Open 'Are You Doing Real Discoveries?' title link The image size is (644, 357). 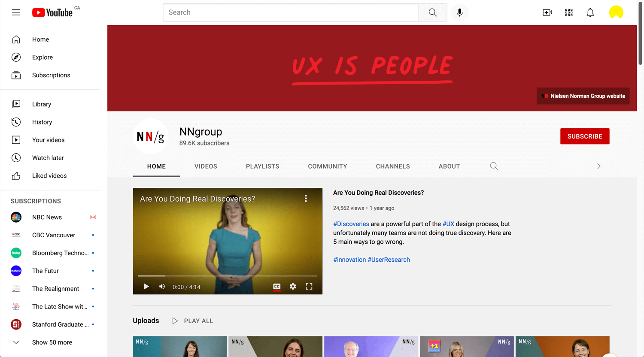[x=378, y=193]
